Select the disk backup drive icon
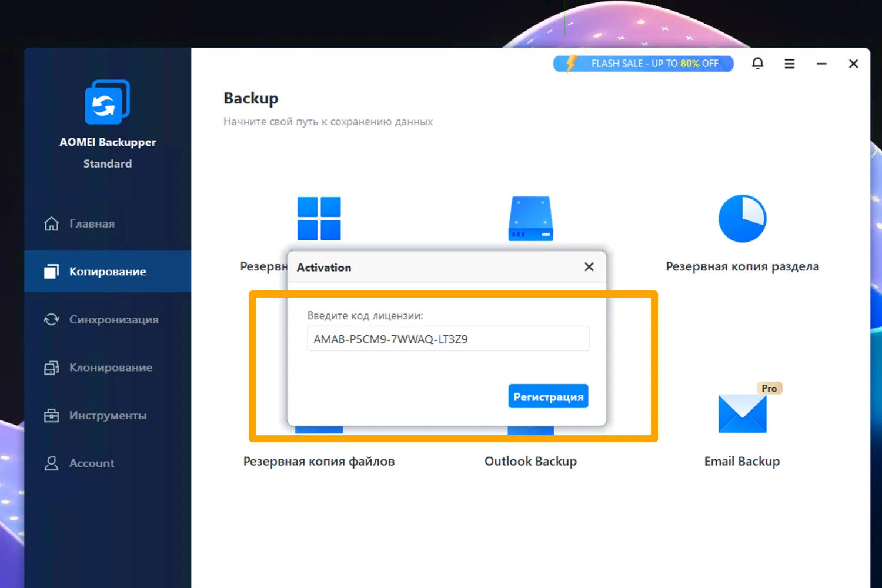Viewport: 882px width, 588px height. 530,219
